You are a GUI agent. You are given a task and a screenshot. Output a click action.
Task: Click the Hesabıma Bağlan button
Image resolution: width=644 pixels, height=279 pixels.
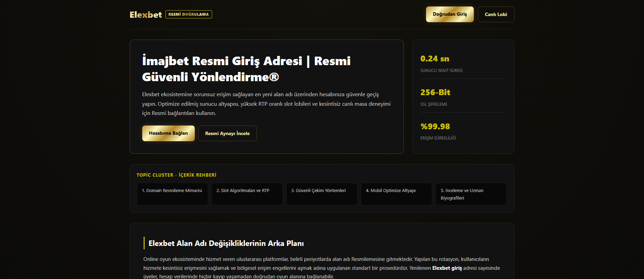pos(169,133)
